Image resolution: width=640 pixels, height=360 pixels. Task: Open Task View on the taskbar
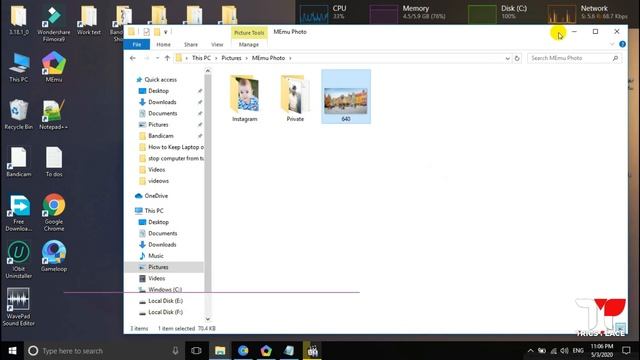(196, 351)
